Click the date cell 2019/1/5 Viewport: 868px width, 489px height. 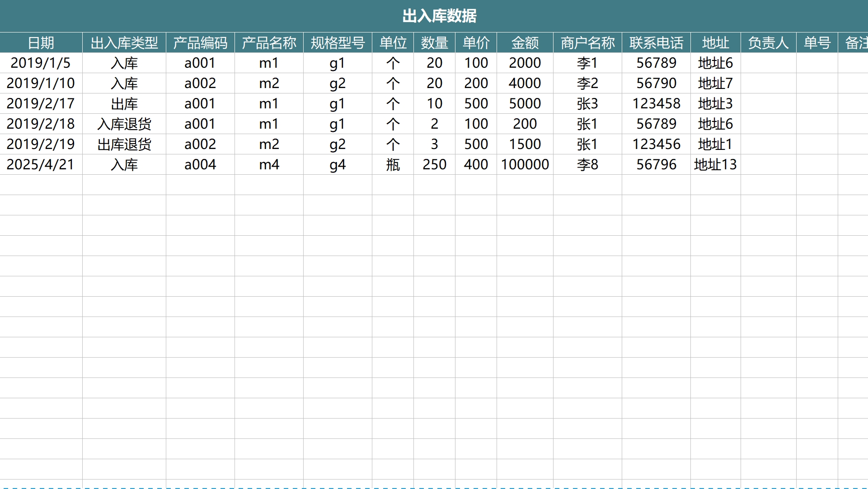click(x=41, y=63)
